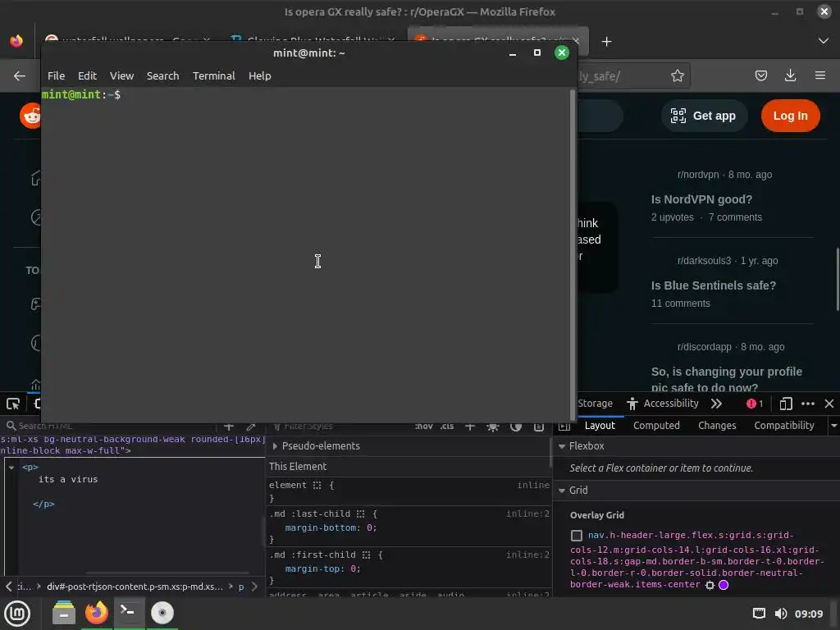Toggle the .cls class panel
The height and width of the screenshot is (630, 840).
click(x=447, y=427)
